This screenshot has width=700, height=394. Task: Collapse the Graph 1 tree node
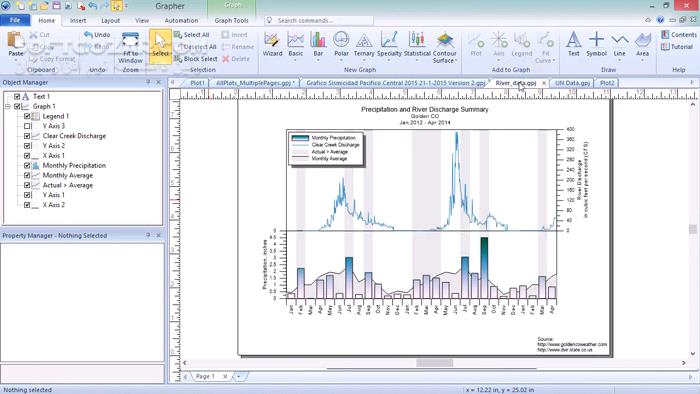[x=8, y=106]
